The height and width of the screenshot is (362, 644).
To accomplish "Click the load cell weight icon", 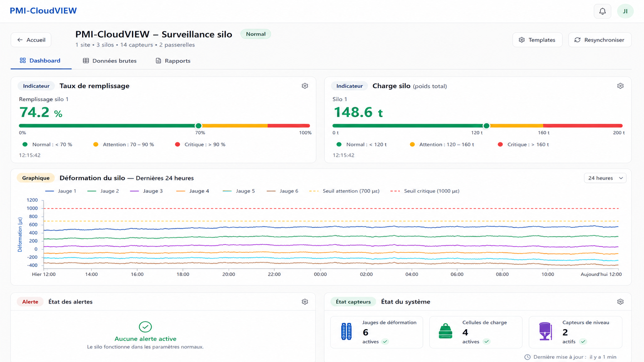I will (445, 331).
